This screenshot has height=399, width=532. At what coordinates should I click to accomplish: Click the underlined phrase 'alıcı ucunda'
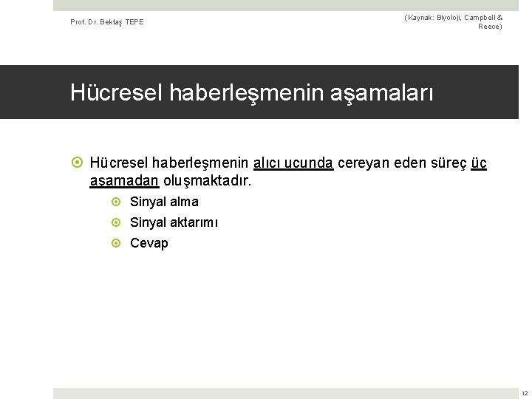coord(293,163)
